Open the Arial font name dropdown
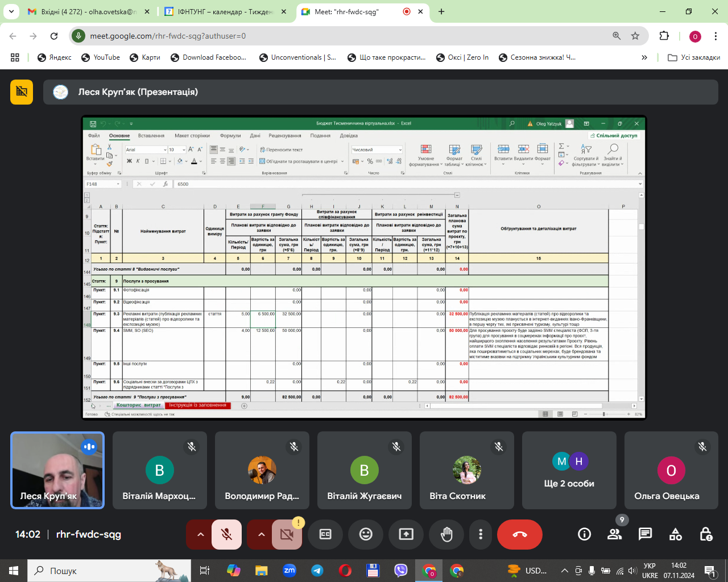This screenshot has height=582, width=728. point(165,150)
